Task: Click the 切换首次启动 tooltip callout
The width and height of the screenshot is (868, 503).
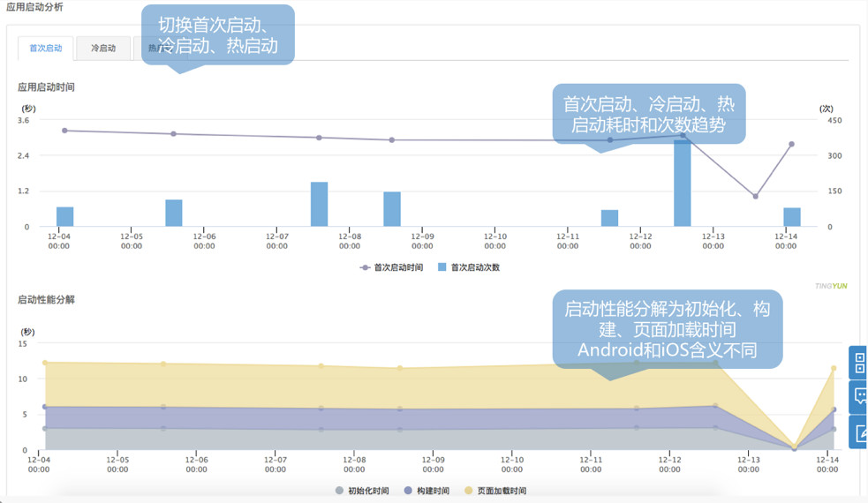Action: pos(217,35)
